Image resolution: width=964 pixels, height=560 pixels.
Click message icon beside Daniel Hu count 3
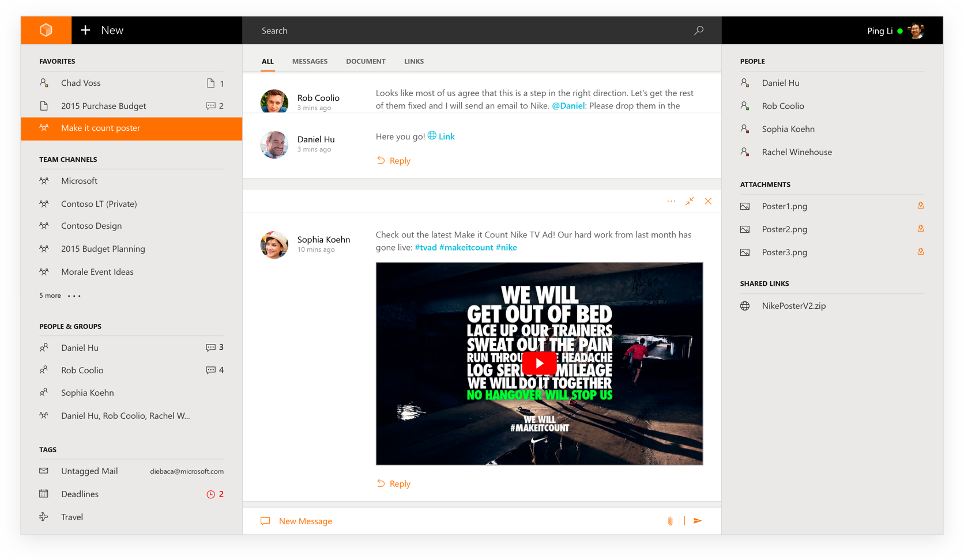point(210,347)
